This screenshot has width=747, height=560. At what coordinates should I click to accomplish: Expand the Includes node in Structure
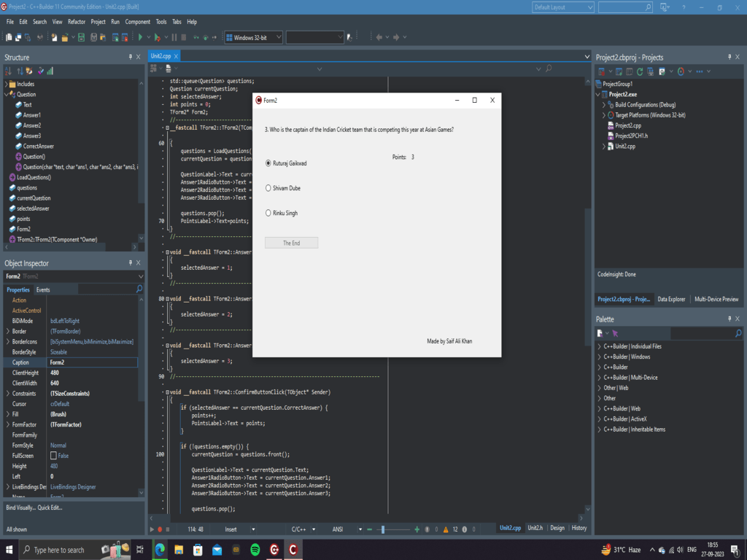point(7,85)
